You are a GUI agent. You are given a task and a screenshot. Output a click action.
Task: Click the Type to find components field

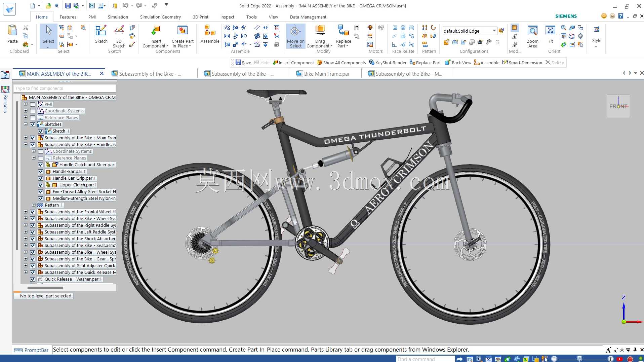coord(65,88)
